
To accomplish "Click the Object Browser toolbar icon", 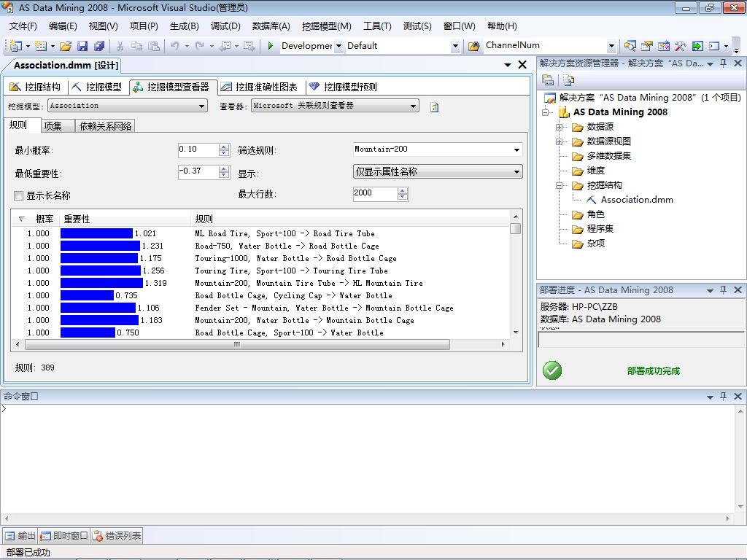I will tap(664, 46).
